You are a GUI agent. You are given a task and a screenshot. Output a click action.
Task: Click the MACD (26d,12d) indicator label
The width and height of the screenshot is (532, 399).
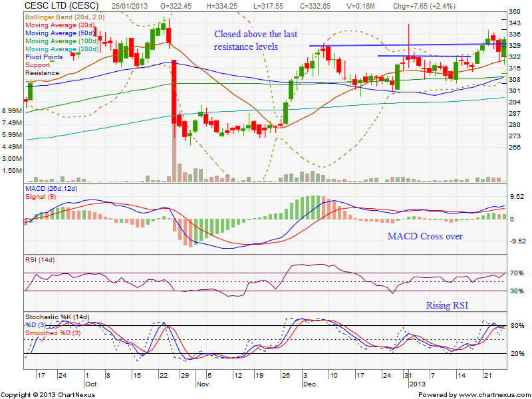(51, 189)
